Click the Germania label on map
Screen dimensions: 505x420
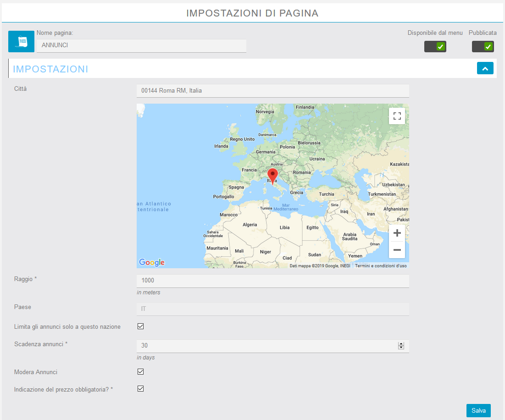(266, 152)
